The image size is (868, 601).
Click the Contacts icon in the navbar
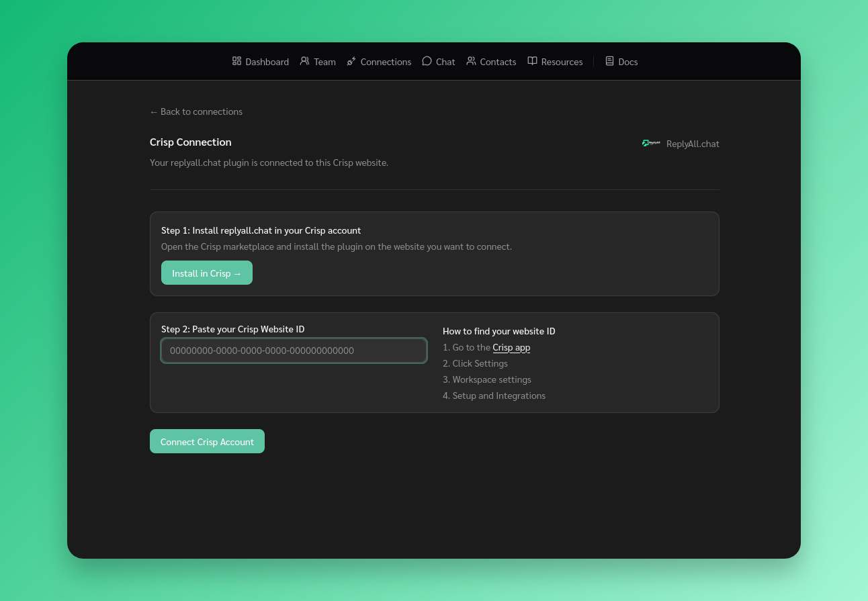point(472,60)
